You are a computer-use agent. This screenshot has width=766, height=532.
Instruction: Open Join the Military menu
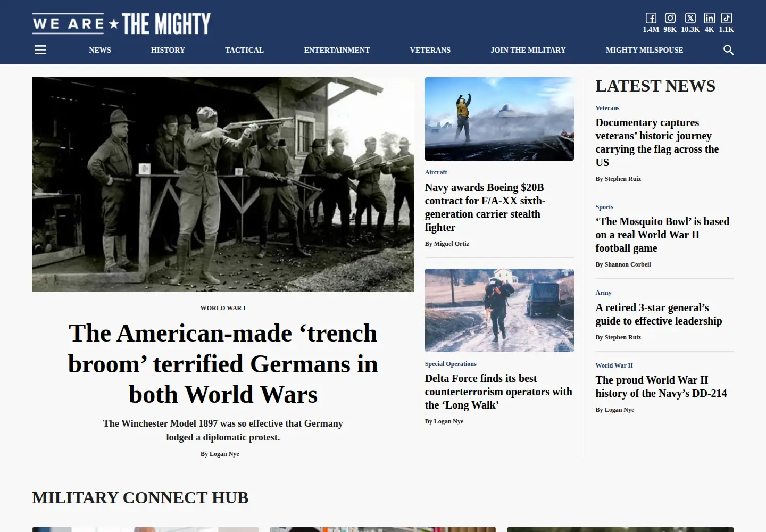coord(528,50)
